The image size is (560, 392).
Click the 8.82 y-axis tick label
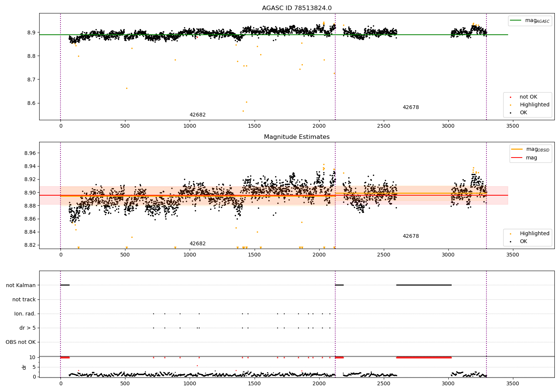[30, 245]
